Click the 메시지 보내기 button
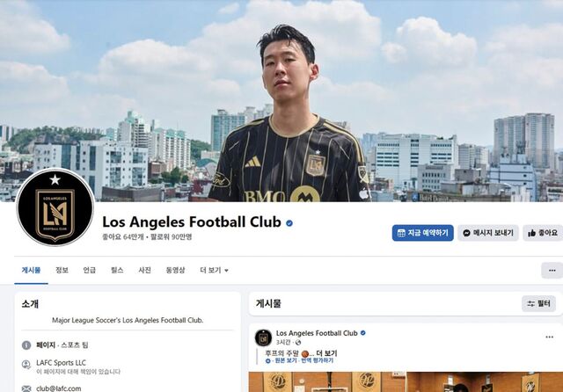 pos(488,233)
